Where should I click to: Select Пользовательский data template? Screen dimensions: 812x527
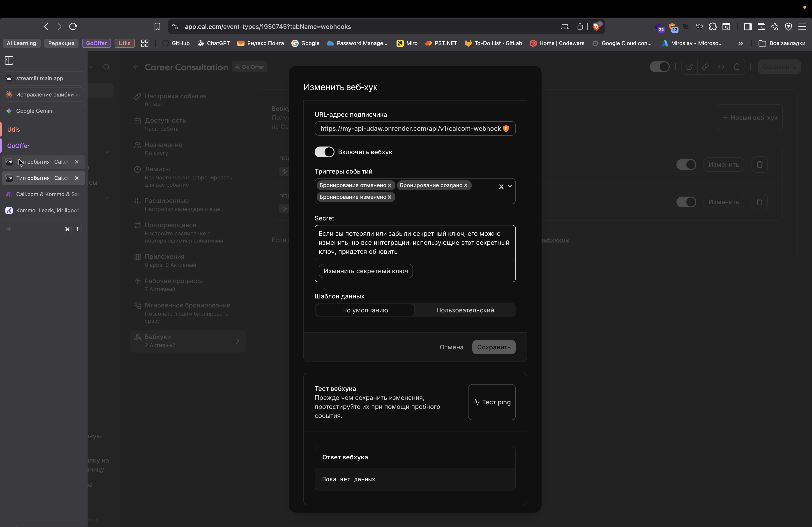click(465, 310)
